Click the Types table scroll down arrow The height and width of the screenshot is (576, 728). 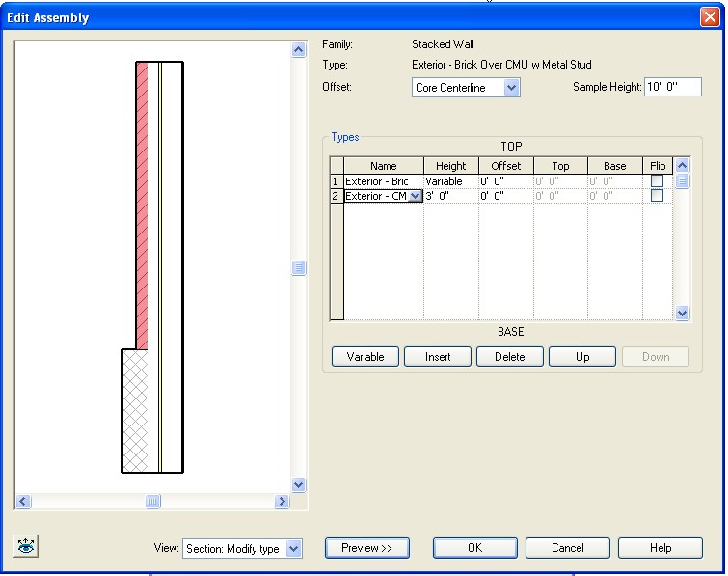point(682,313)
